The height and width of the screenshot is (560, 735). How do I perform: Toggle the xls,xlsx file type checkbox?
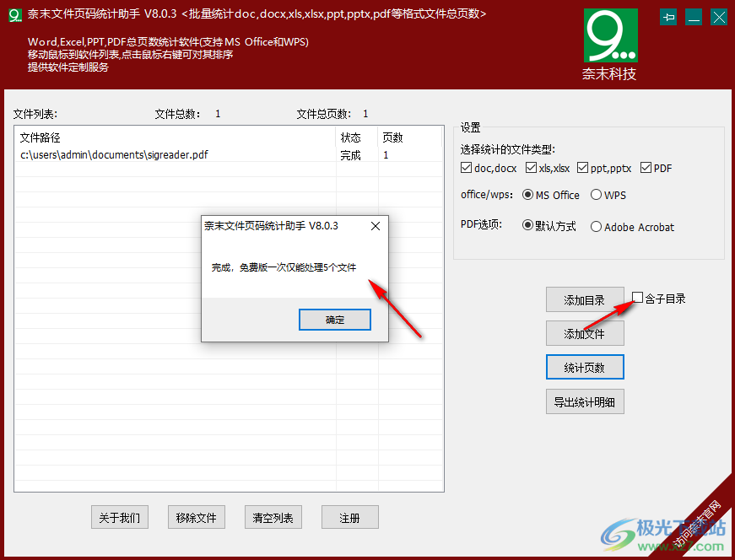pos(531,168)
